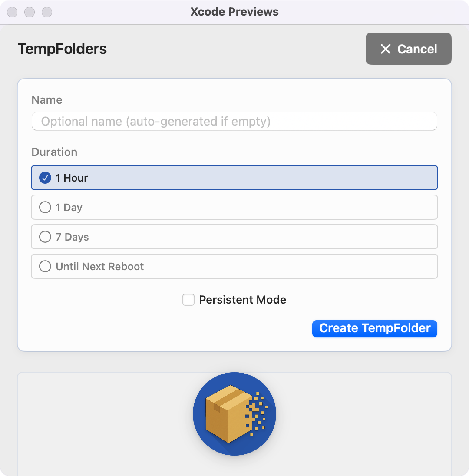Viewport: 469px width, 476px height.
Task: Select the 1 Day duration
Action: click(234, 207)
